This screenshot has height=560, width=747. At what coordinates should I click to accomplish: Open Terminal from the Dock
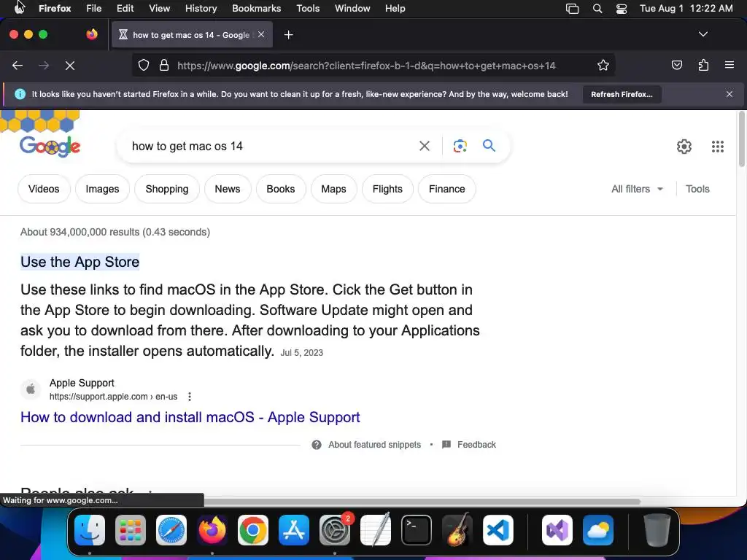click(x=417, y=530)
